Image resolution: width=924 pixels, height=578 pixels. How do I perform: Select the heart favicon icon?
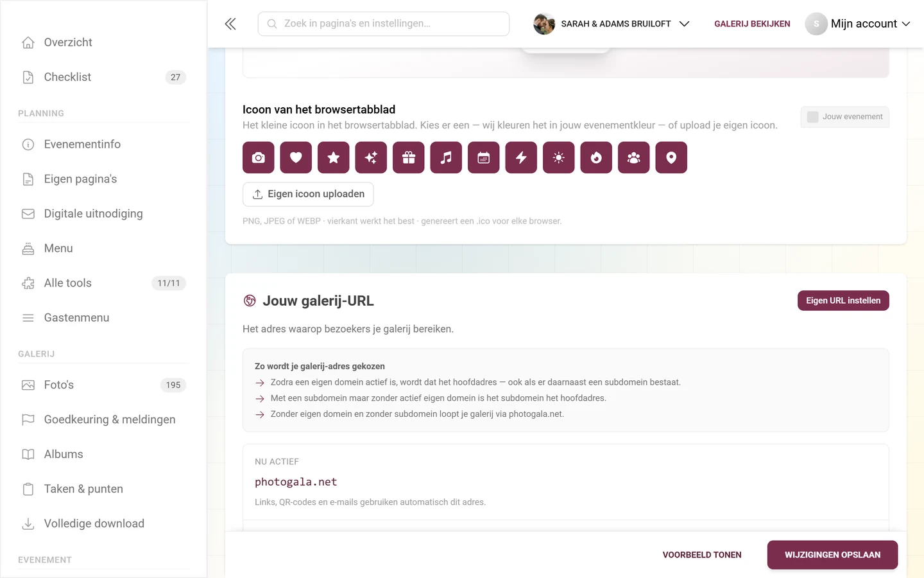(296, 157)
